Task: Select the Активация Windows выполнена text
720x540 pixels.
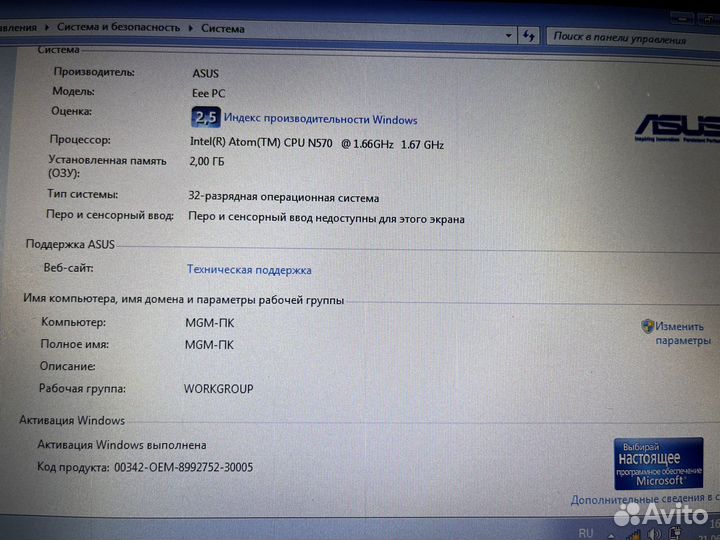Action: coord(122,445)
